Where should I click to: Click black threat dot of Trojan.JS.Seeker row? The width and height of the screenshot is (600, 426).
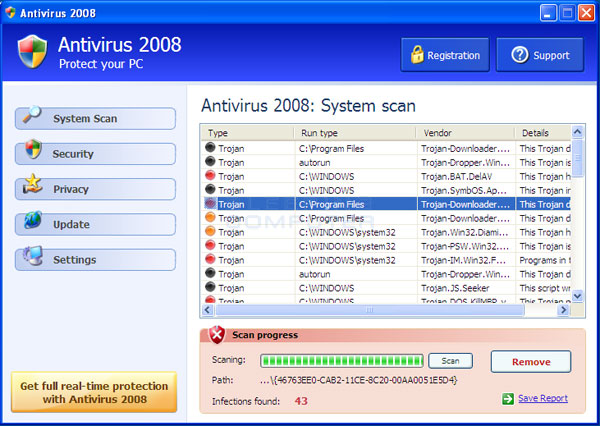210,287
